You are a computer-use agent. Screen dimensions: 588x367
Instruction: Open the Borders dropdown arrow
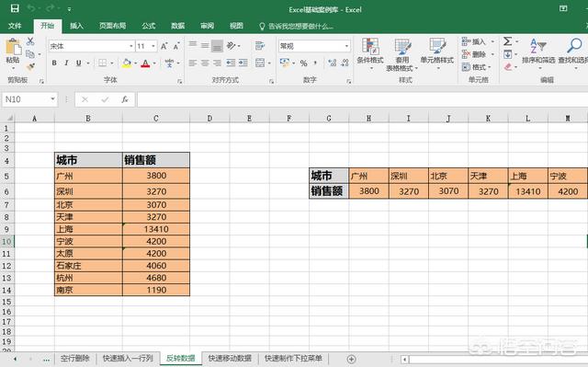tap(111, 63)
